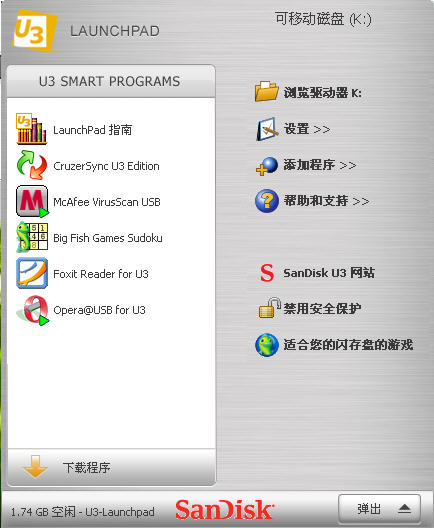Click the padlock icon for 禁用安全保护

[269, 307]
